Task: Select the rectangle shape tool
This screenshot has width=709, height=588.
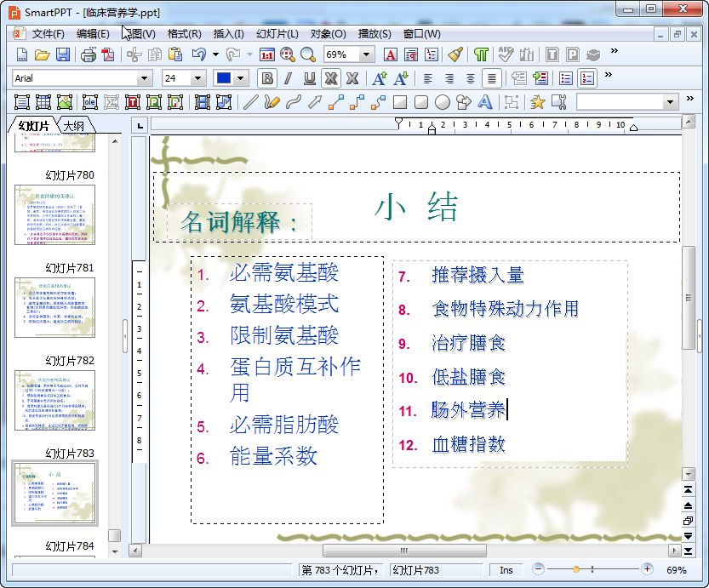Action: [x=400, y=102]
